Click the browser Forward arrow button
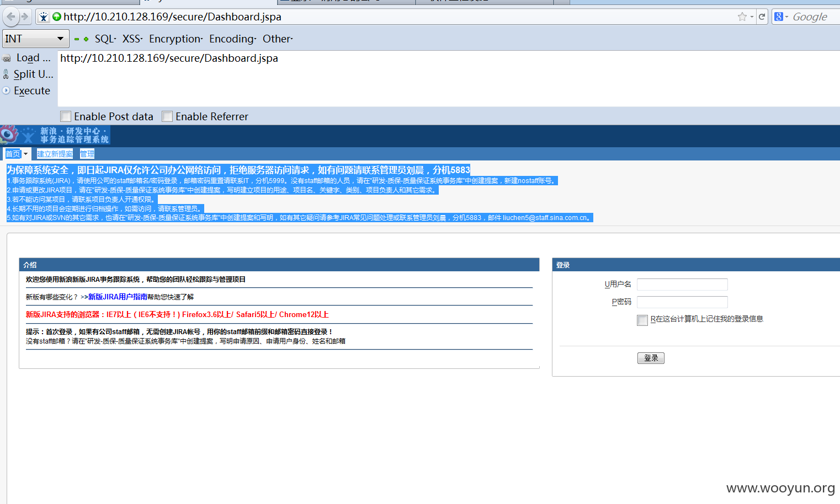Screen dimensions: 840x504 [24, 17]
